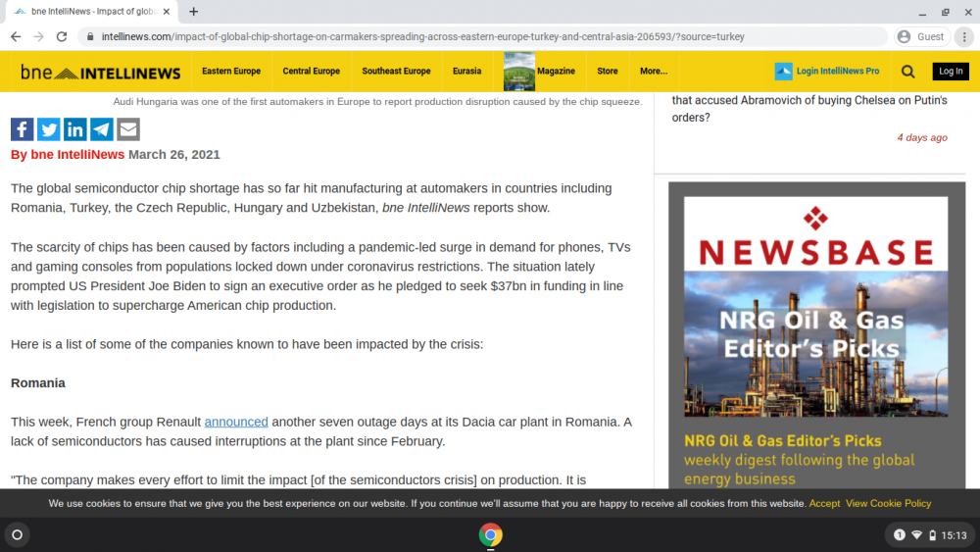Share article by email icon

tap(128, 129)
